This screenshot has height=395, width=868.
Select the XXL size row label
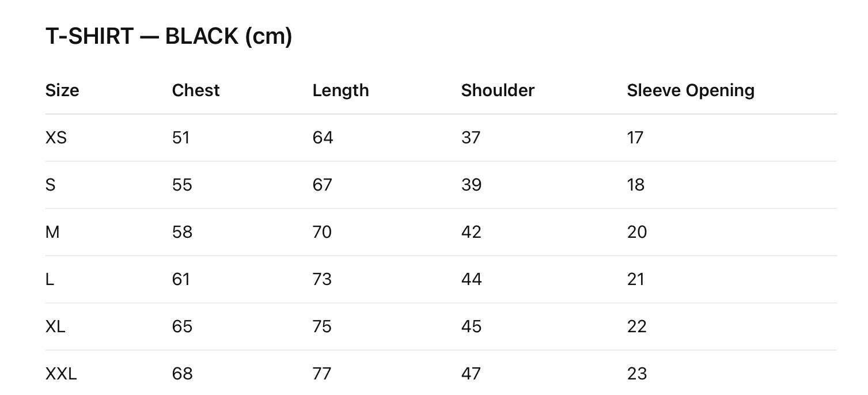tap(61, 374)
